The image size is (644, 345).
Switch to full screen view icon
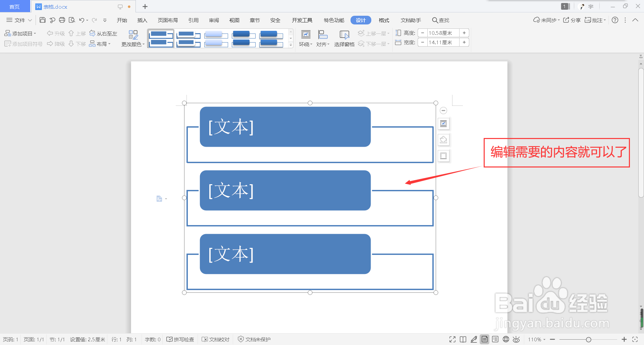[x=452, y=339]
